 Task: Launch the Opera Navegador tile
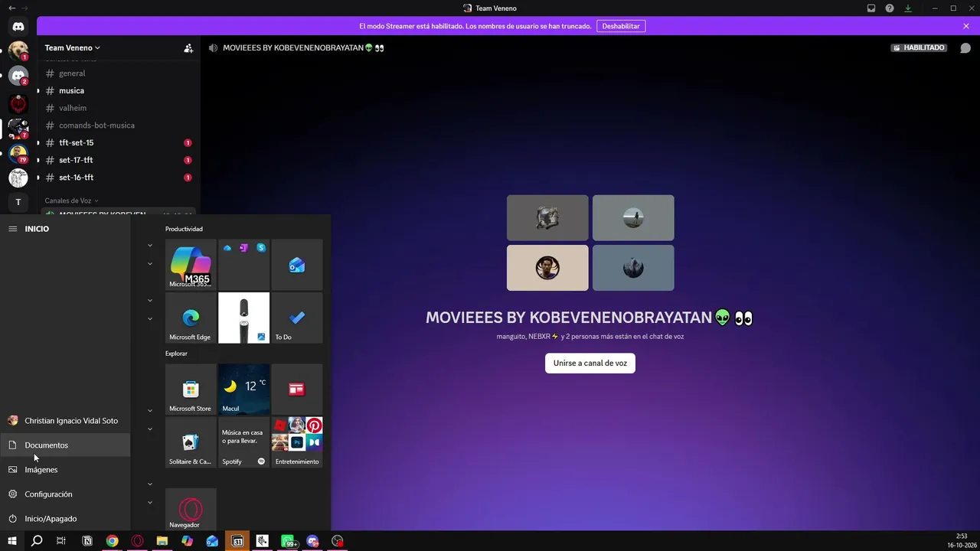tap(191, 509)
